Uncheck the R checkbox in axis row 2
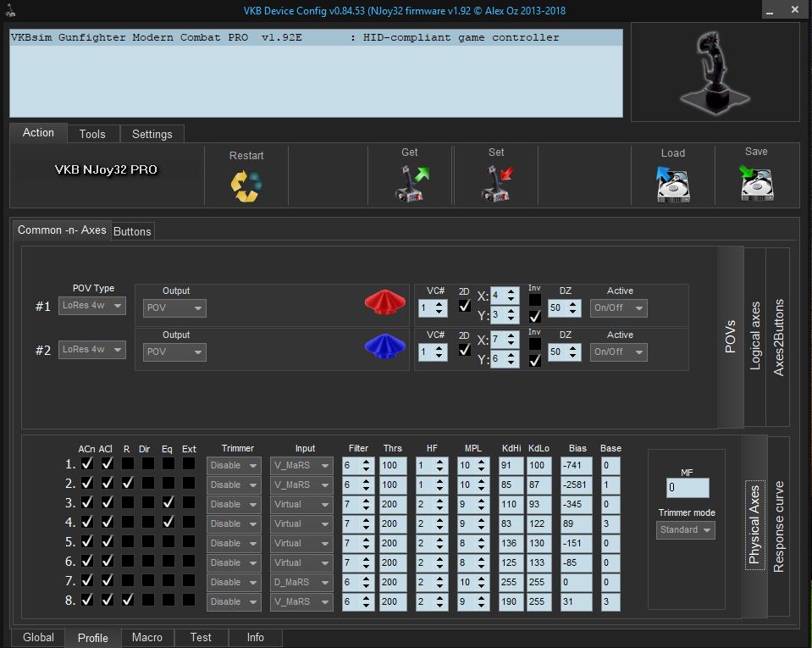 click(127, 483)
